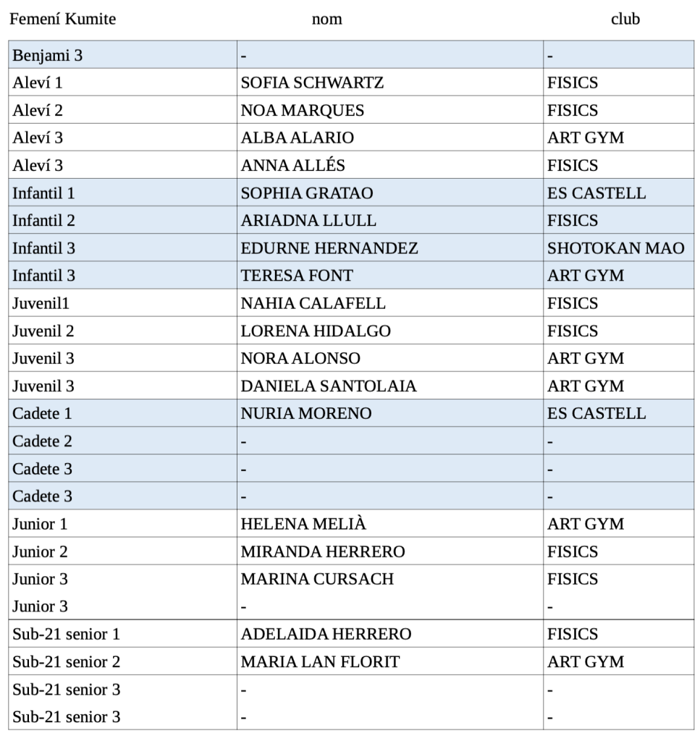Select the "nom" column header
Screen dimensions: 700x741
click(326, 20)
